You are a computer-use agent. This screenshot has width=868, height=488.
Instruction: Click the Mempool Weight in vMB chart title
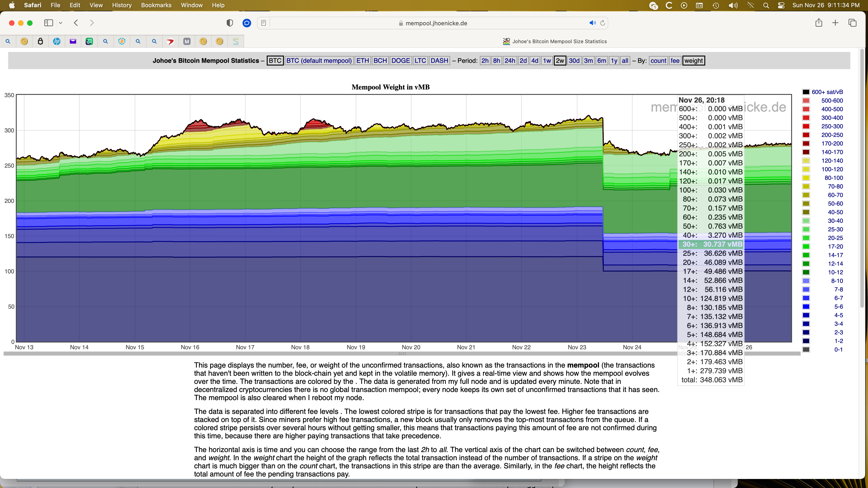pos(391,87)
